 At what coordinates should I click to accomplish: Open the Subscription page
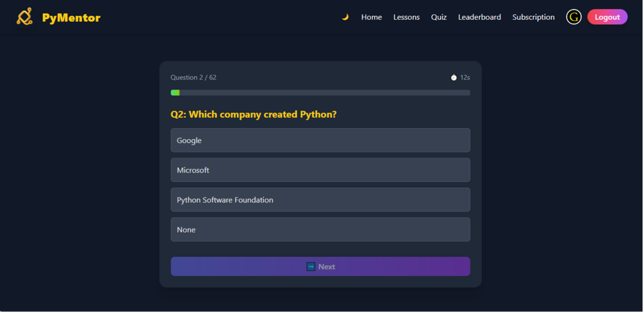533,17
